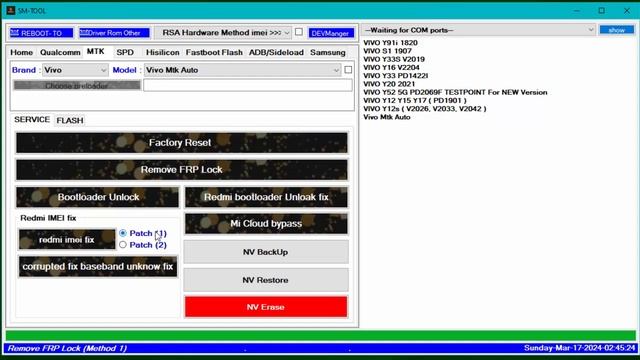The width and height of the screenshot is (640, 360).
Task: Click log line VIVO Y52 5G PD2069F TESTPOINT
Action: tap(455, 92)
